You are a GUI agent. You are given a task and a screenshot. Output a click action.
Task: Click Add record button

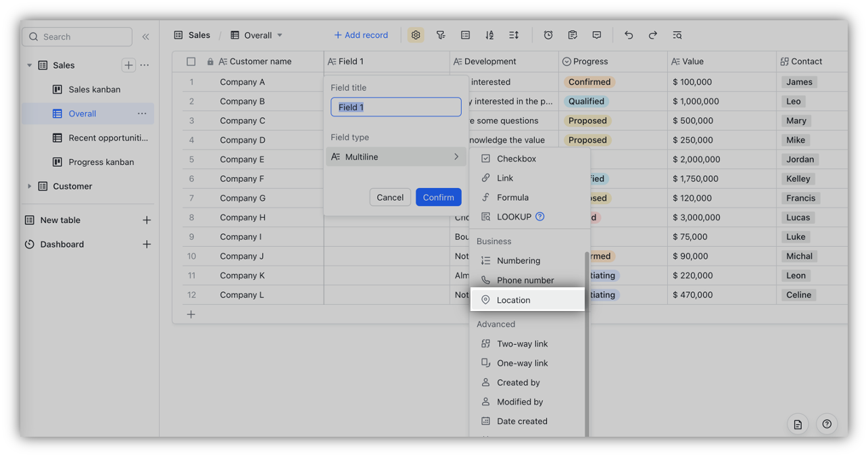pos(361,35)
